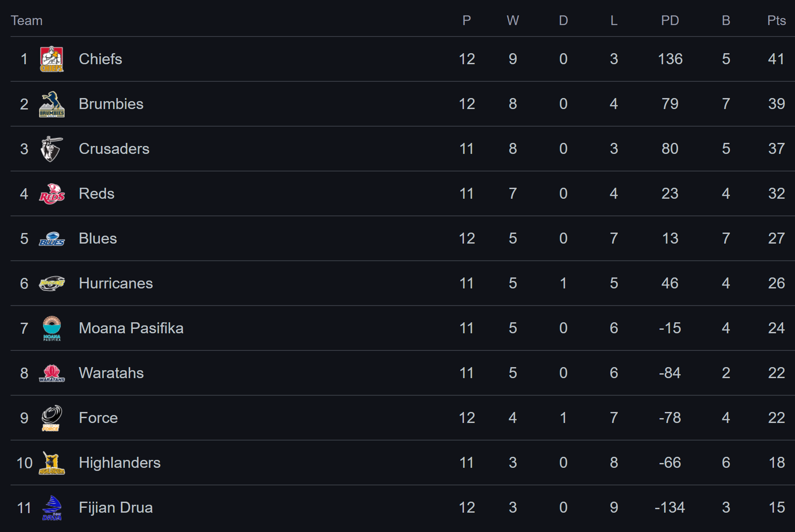The height and width of the screenshot is (532, 795).
Task: Click the Brumbies team logo
Action: 52,104
